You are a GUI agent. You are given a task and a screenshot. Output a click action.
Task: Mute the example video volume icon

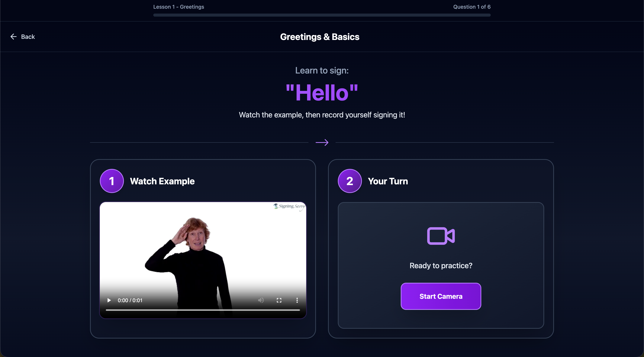261,300
